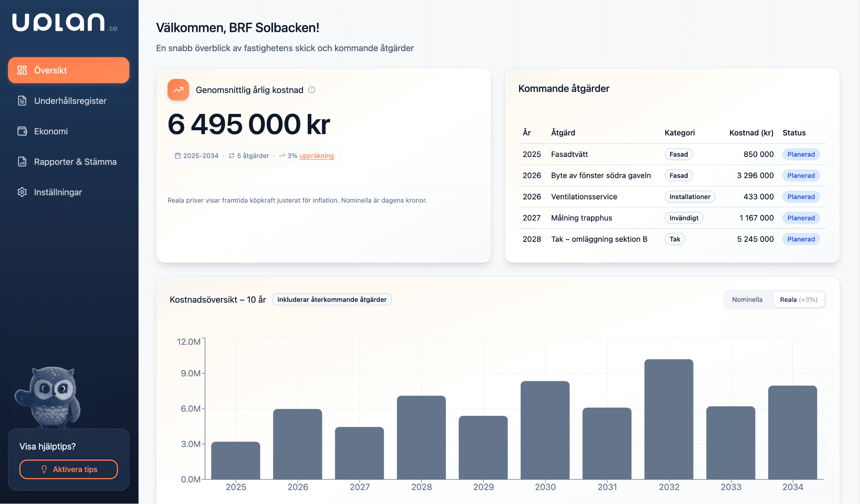Click the Planerad status badge for Tak omläggning
860x504 pixels.
pyautogui.click(x=801, y=239)
